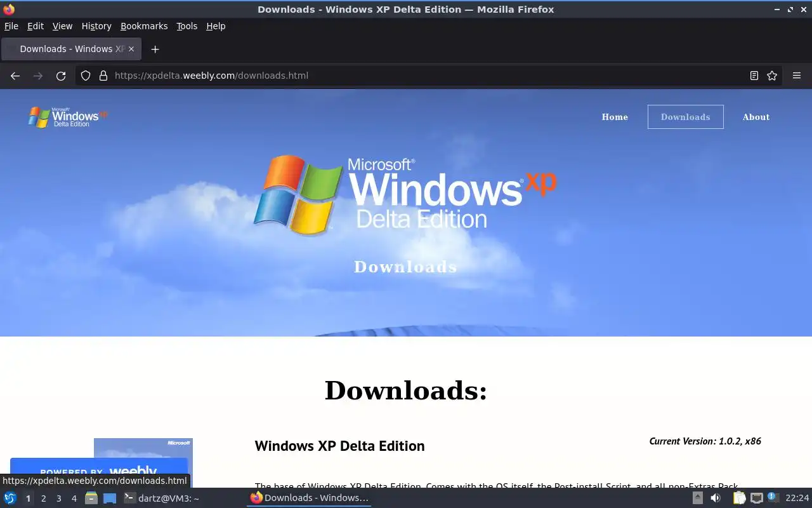
Task: Open the Bookmarks menu
Action: 144,26
